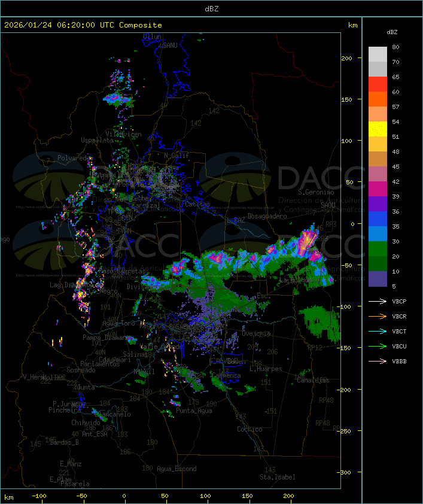Click the Agua_Escond map label
423x504 pixels.
(x=176, y=469)
